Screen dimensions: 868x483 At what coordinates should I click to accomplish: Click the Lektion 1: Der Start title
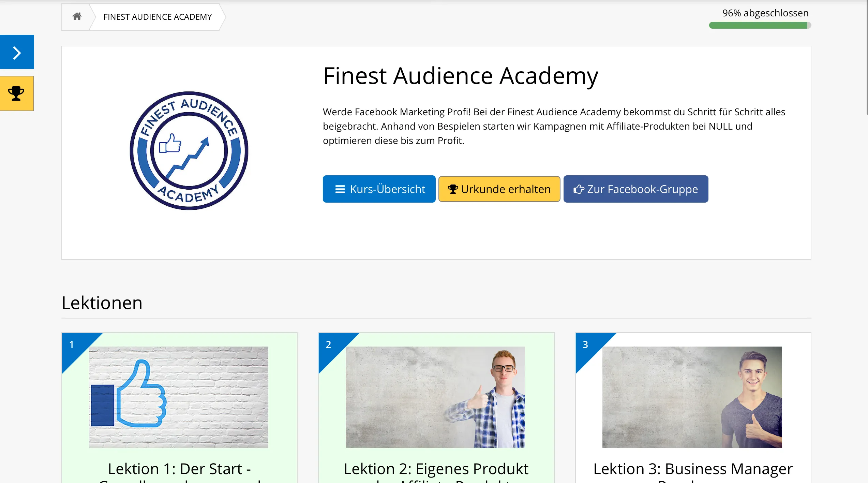(x=179, y=471)
